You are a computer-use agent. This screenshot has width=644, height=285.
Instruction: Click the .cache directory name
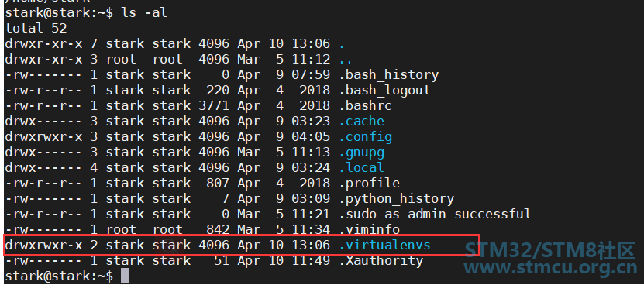pos(361,122)
